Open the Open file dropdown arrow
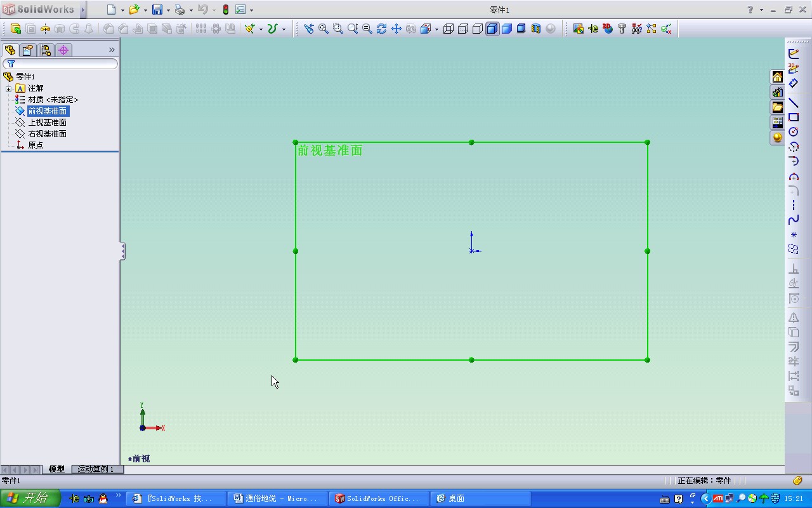The height and width of the screenshot is (508, 812). point(145,10)
